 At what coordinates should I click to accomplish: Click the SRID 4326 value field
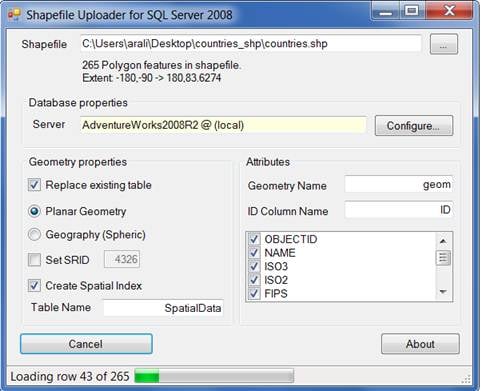122,259
